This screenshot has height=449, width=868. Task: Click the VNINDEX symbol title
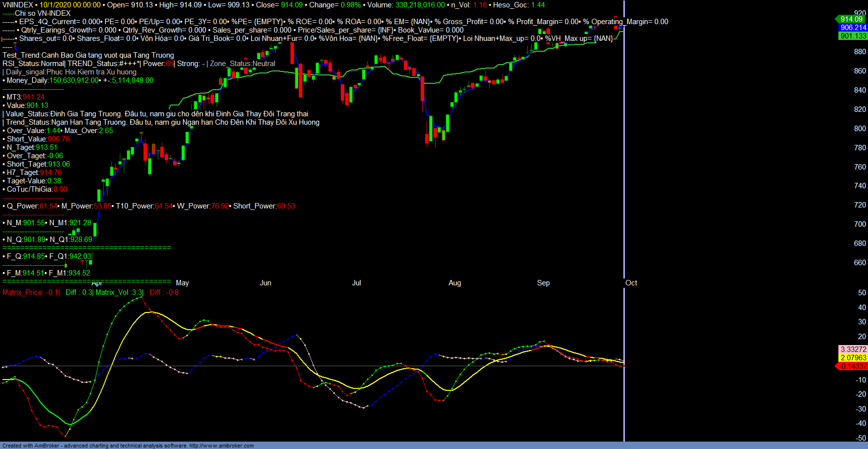18,5
